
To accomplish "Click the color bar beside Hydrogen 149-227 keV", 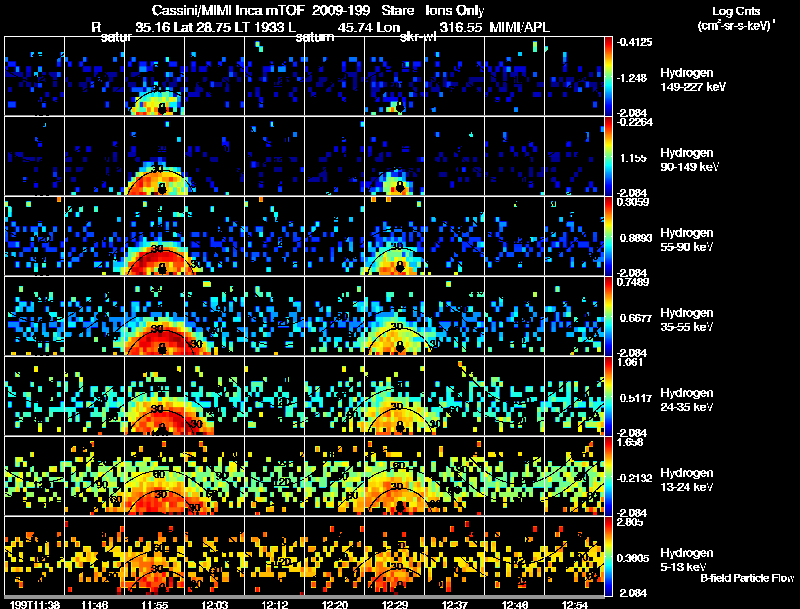I will pyautogui.click(x=608, y=77).
